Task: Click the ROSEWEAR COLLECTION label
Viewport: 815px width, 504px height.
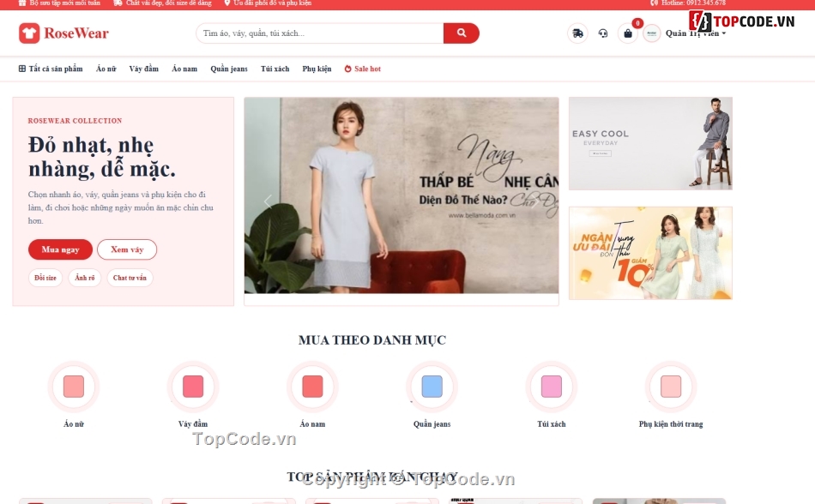Action: tap(75, 121)
